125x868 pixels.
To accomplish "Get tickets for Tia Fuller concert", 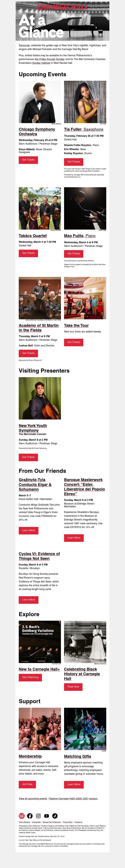I will pyautogui.click(x=74, y=162).
